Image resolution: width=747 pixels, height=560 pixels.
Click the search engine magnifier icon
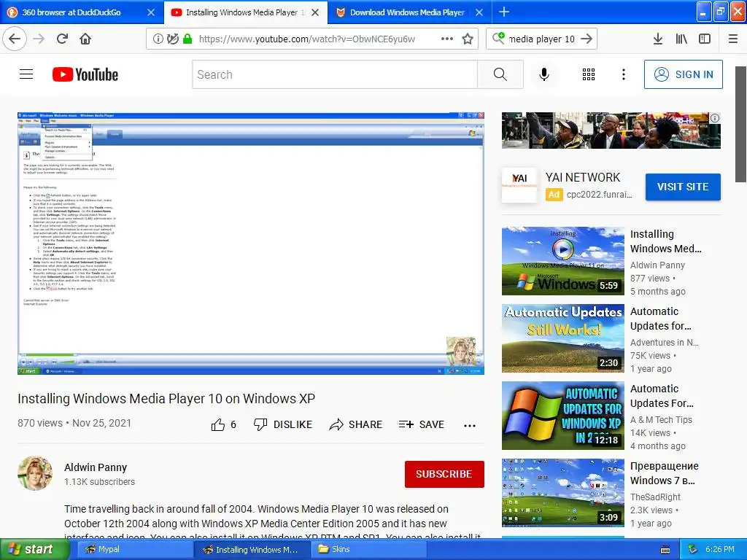click(x=498, y=38)
